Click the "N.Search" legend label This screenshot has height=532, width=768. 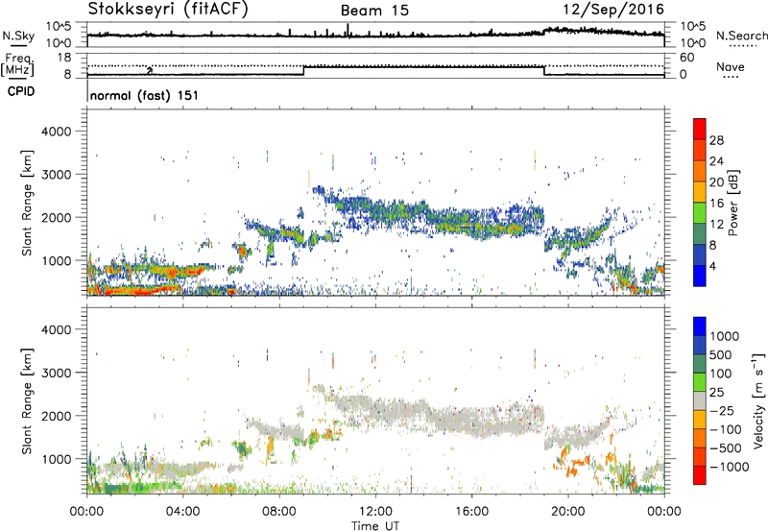(x=741, y=36)
